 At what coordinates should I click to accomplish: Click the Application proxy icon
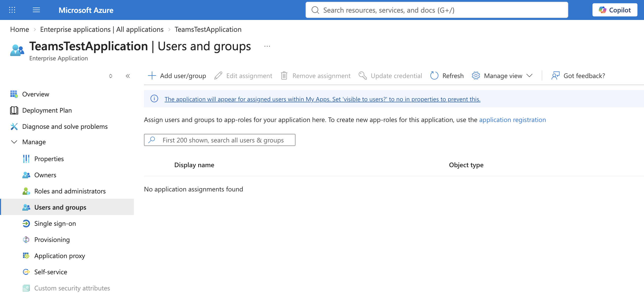coord(26,256)
